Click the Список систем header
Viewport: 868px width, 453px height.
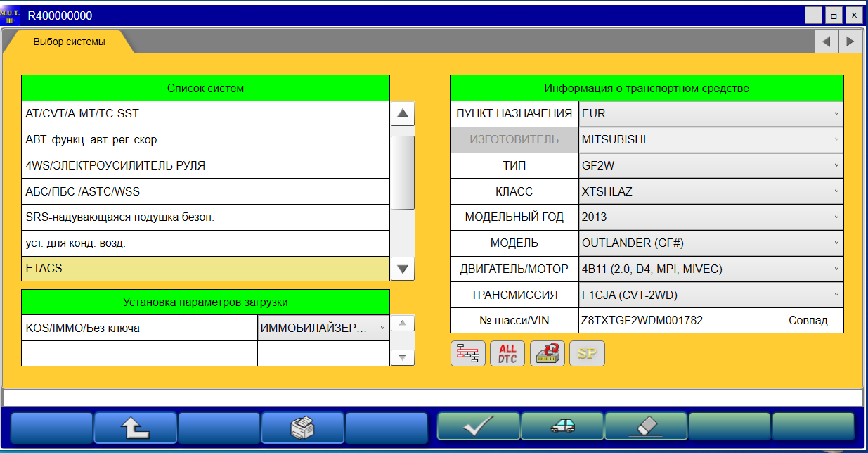click(205, 88)
